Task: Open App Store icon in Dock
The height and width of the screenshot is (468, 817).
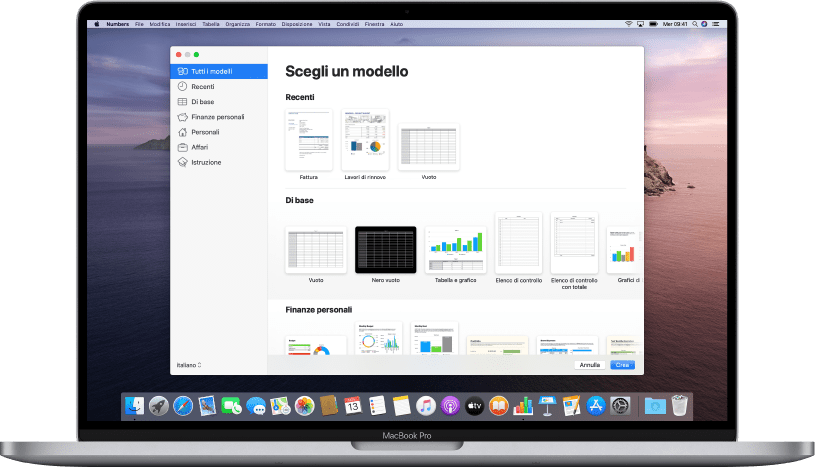Action: click(x=596, y=405)
